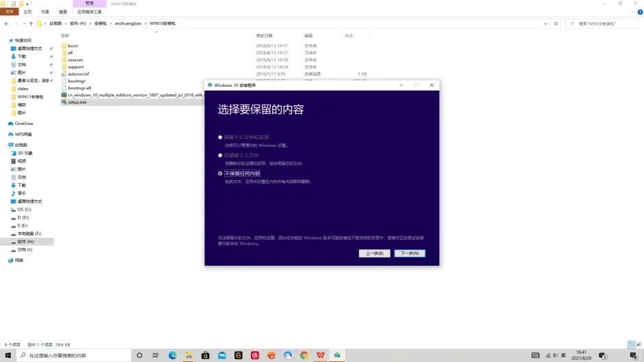The height and width of the screenshot is (362, 644).
Task: Open 3D 对象 under This PC
Action: 25,153
